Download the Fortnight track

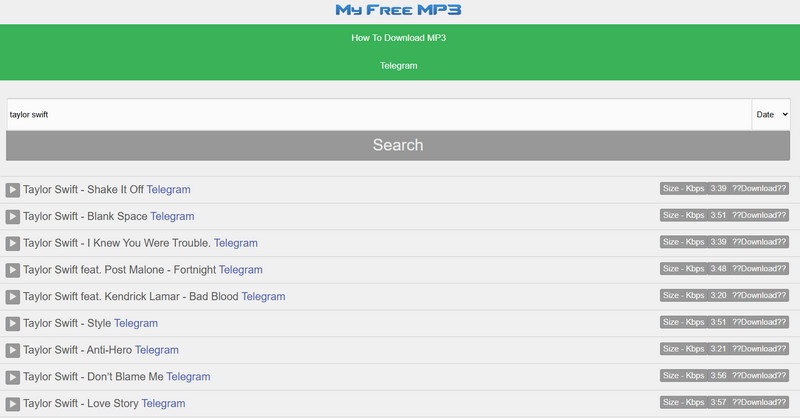coord(759,268)
